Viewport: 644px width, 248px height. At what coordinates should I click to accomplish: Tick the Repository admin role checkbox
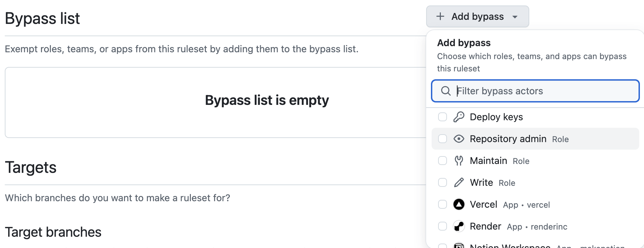[443, 139]
